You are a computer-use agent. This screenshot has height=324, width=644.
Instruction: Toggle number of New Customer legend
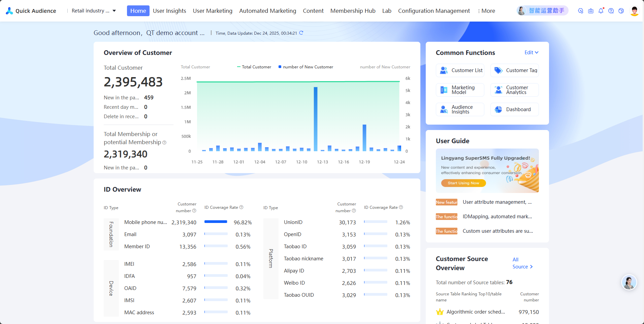306,67
